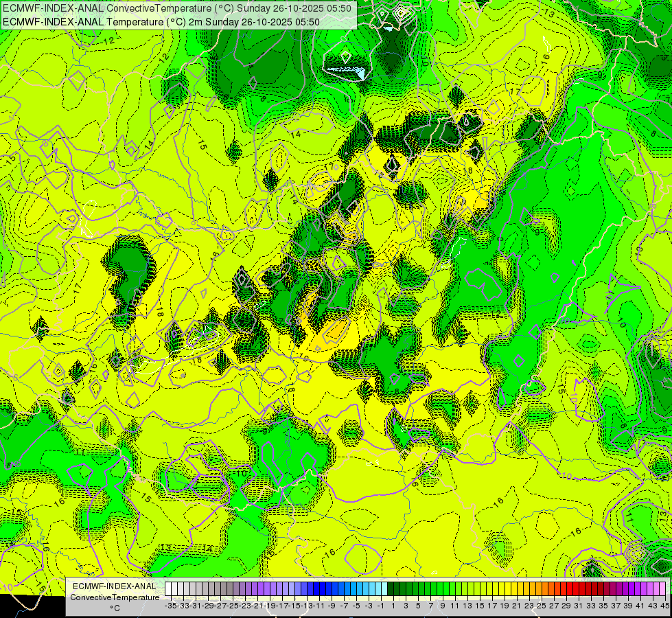Click the legend scale number 5

[418, 606]
